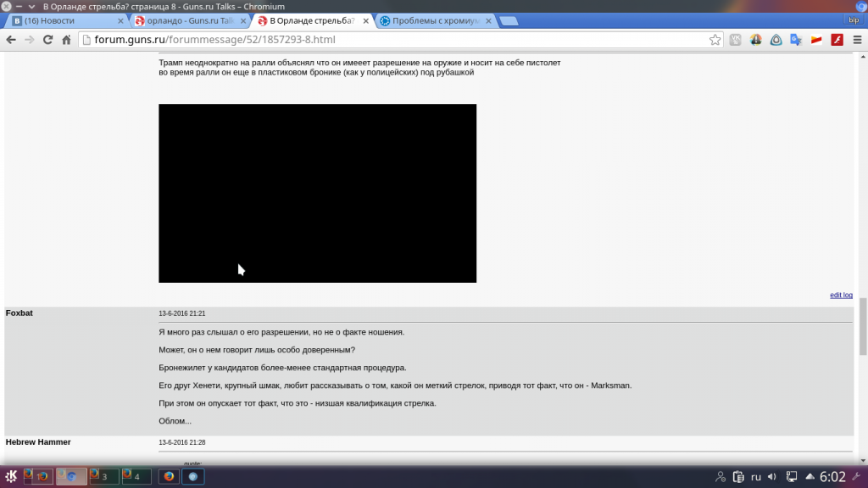This screenshot has width=868, height=488.
Task: Reload the current page
Action: (x=48, y=40)
